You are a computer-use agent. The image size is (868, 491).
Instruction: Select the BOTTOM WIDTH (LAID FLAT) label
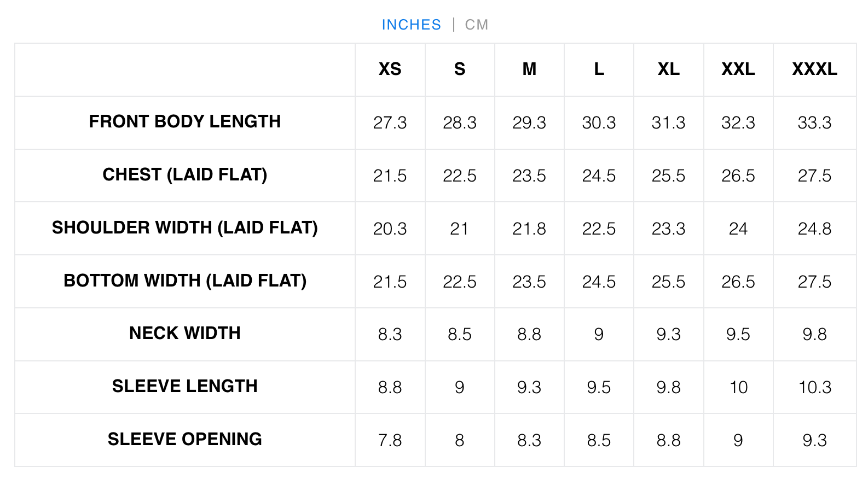click(x=185, y=280)
